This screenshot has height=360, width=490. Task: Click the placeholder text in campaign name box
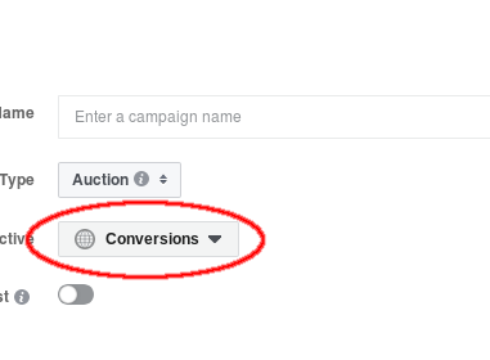pyautogui.click(x=158, y=117)
